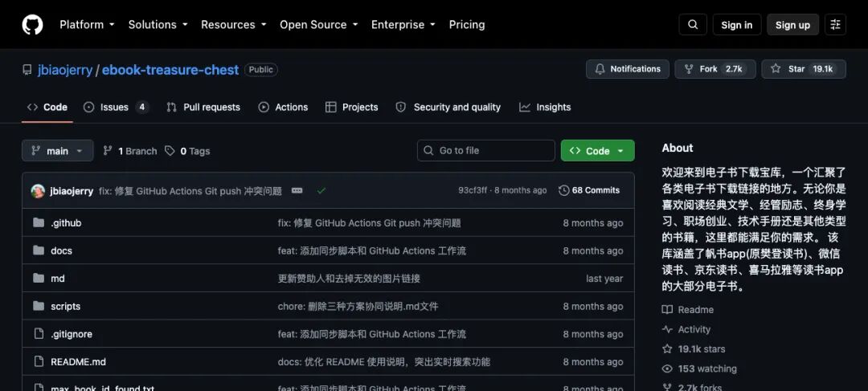
Task: Click Sign in
Action: [x=736, y=25]
